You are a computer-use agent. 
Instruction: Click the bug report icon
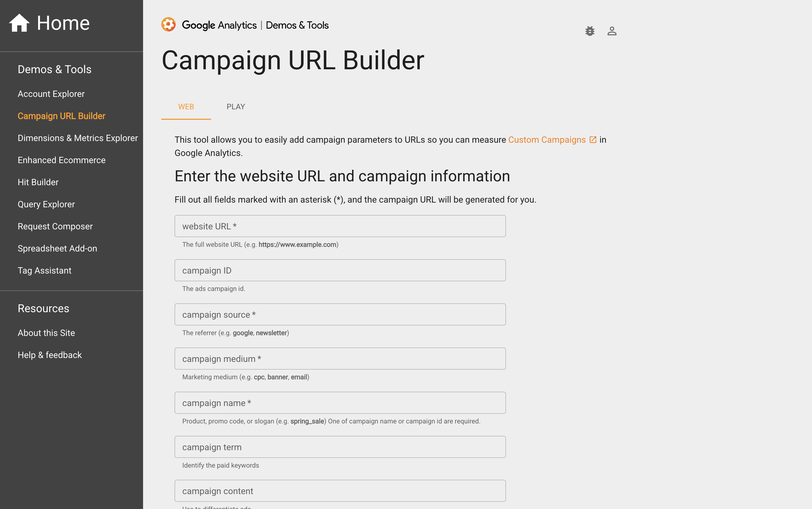(x=590, y=31)
